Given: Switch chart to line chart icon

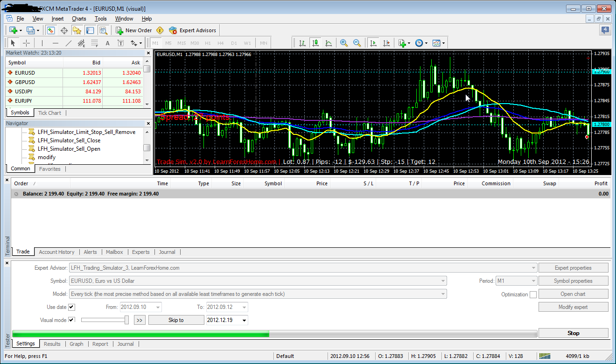Looking at the screenshot, I should [x=329, y=43].
